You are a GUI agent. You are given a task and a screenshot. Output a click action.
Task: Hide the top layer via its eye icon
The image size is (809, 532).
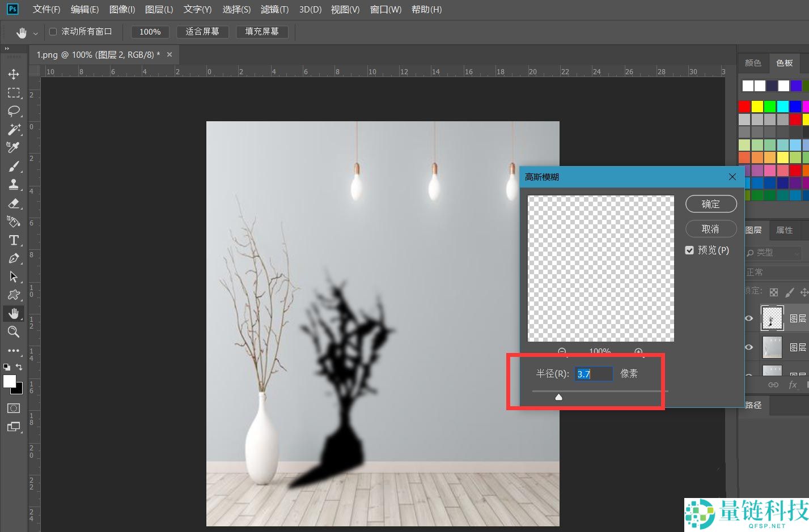pyautogui.click(x=749, y=318)
